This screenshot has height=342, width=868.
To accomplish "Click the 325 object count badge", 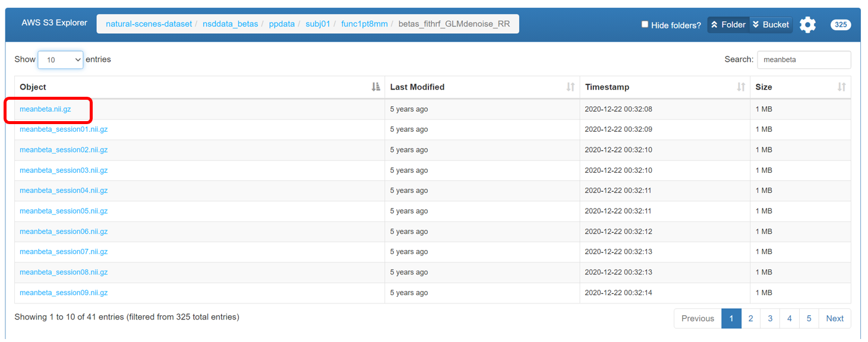I will pyautogui.click(x=841, y=25).
